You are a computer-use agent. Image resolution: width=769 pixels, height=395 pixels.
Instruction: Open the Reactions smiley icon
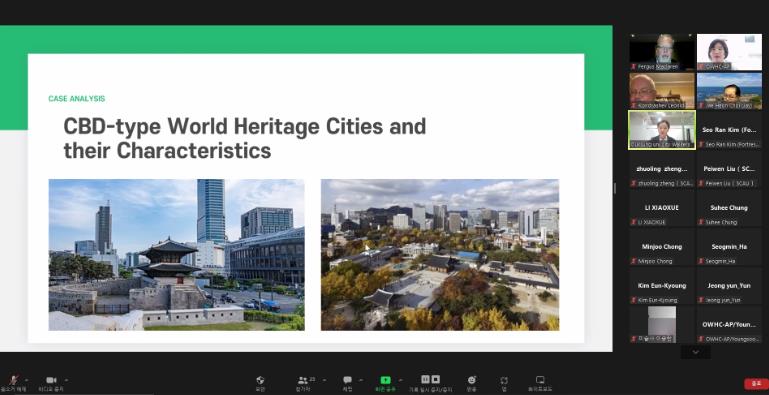(472, 380)
